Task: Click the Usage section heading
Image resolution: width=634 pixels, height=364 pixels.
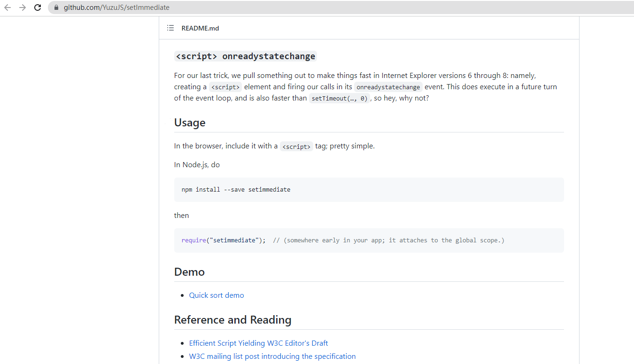Action: (x=190, y=123)
